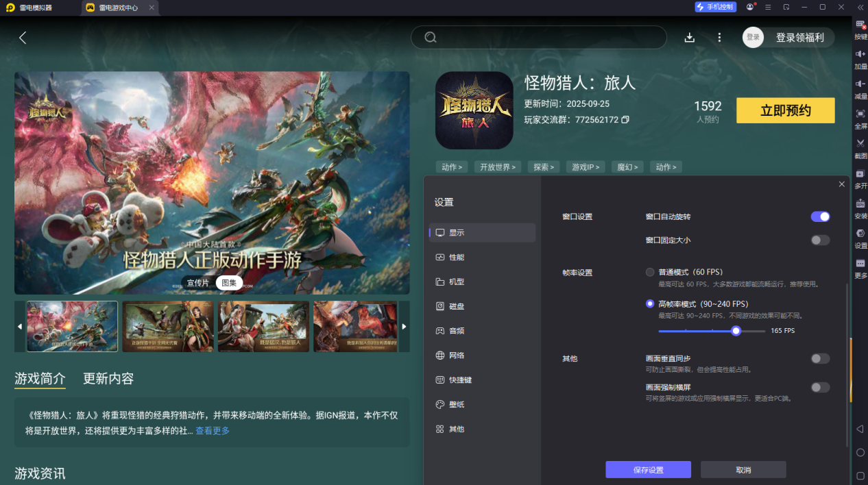
Task: Open 设置 from the right sidebar
Action: click(860, 238)
